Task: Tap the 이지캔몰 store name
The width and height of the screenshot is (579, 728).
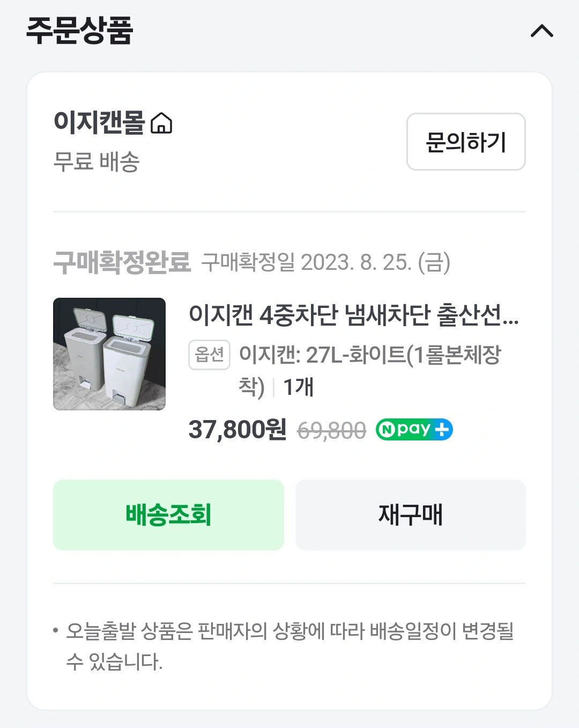Action: [x=99, y=122]
